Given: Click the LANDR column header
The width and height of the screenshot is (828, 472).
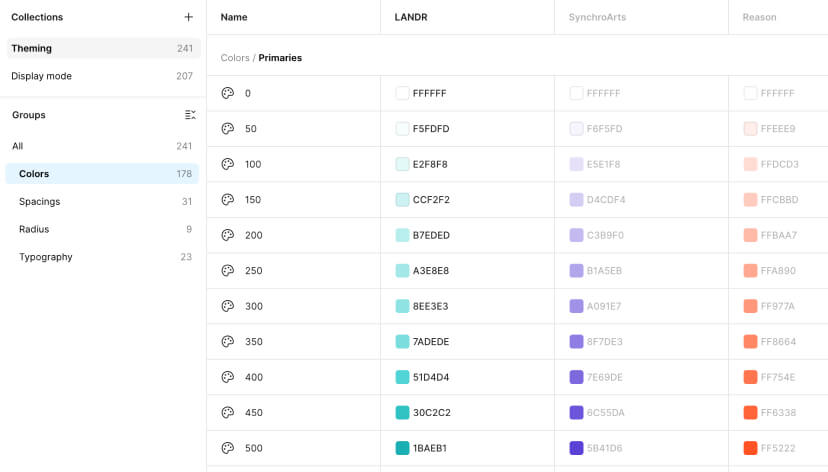Looking at the screenshot, I should (x=410, y=17).
